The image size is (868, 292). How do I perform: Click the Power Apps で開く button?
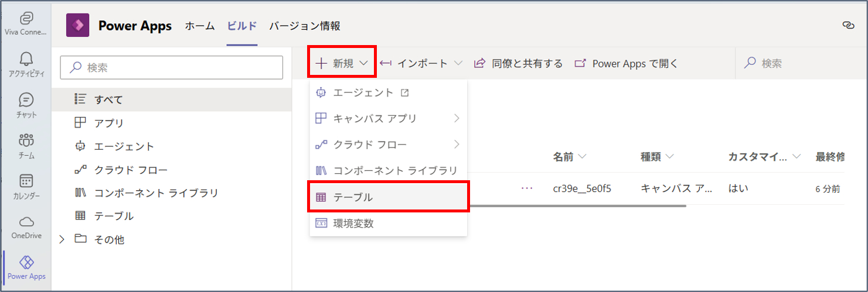(626, 64)
